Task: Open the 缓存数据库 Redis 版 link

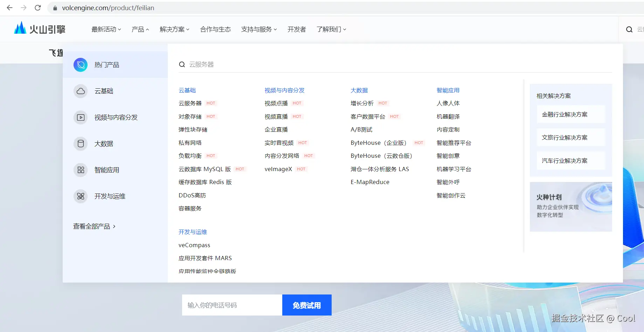Action: (205, 182)
